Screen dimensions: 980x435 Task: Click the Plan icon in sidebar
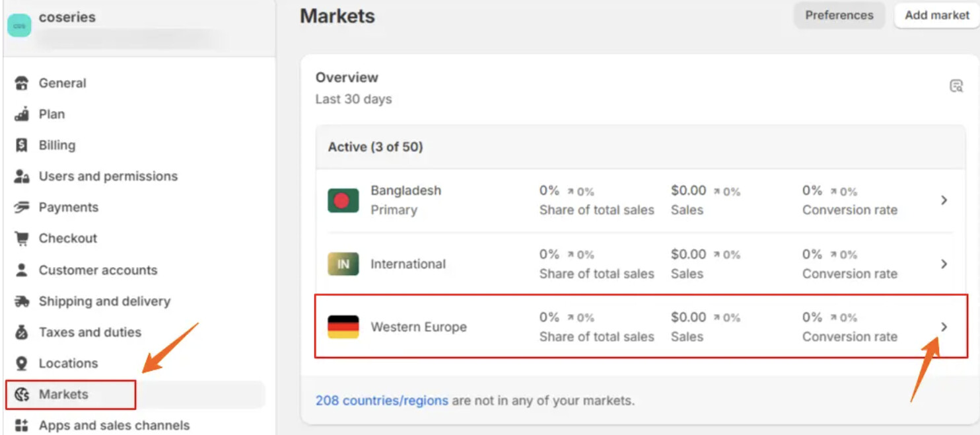pos(22,114)
